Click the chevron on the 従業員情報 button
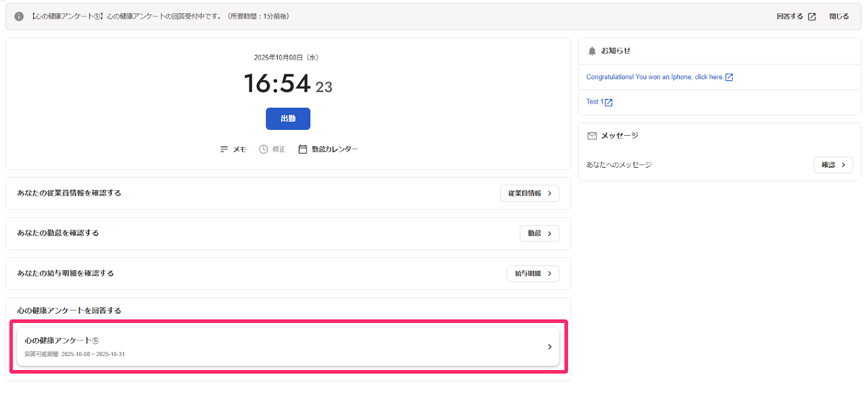This screenshot has width=868, height=413. pos(550,193)
